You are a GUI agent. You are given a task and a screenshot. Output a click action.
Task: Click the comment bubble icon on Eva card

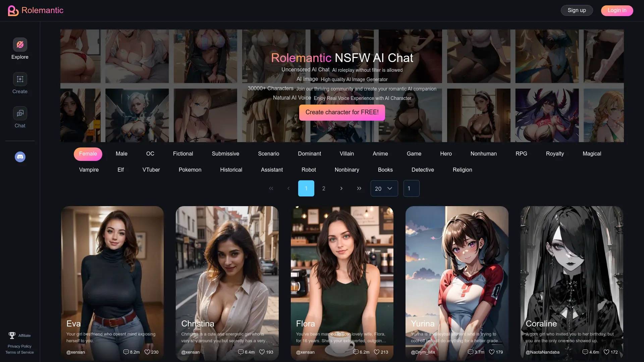pyautogui.click(x=126, y=352)
